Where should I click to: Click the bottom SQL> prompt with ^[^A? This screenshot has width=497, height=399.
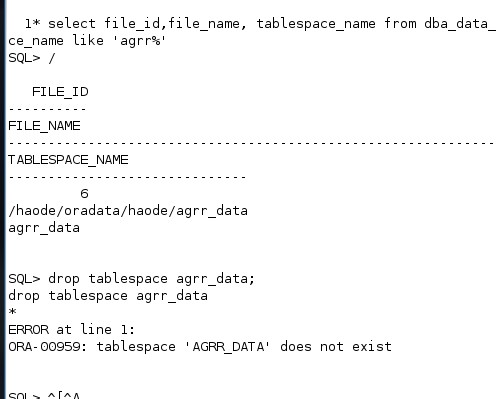tap(44, 395)
